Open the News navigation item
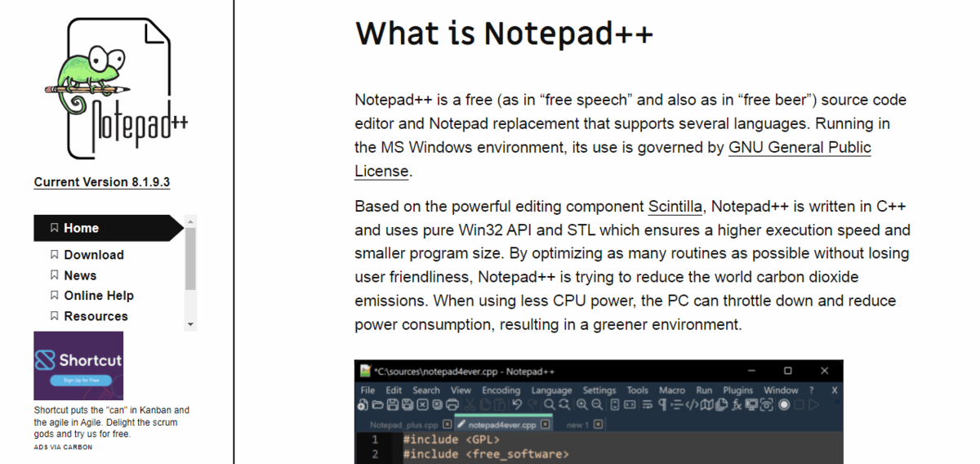Viewport: 980px width, 464px height. point(80,275)
